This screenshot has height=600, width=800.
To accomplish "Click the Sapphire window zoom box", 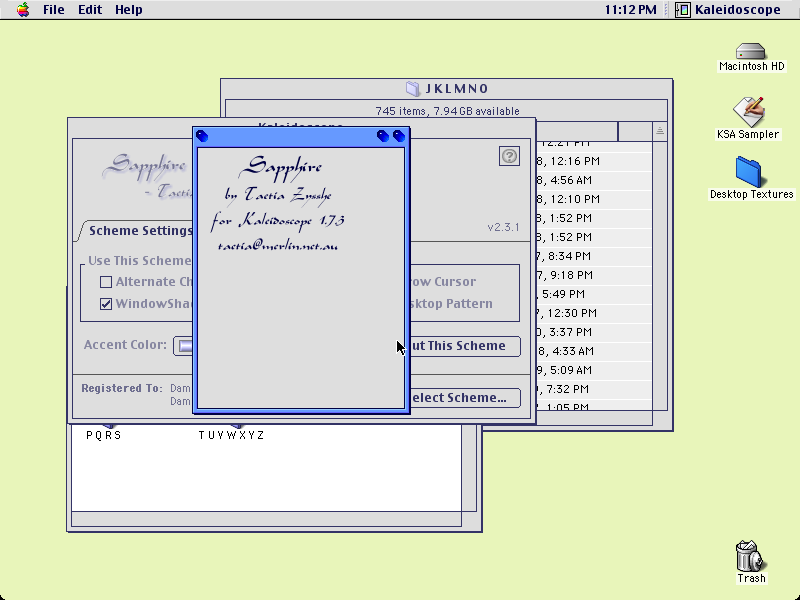I will pos(383,136).
